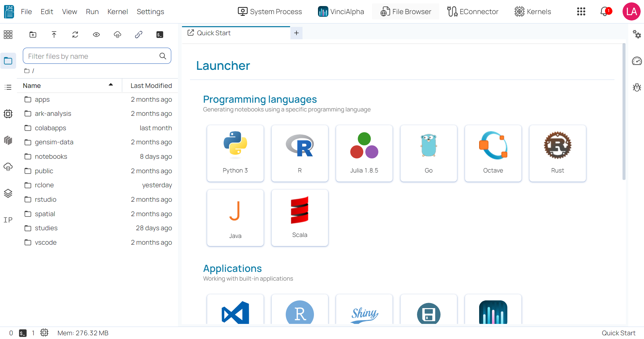Switch to the Quick Start tab

click(x=236, y=33)
